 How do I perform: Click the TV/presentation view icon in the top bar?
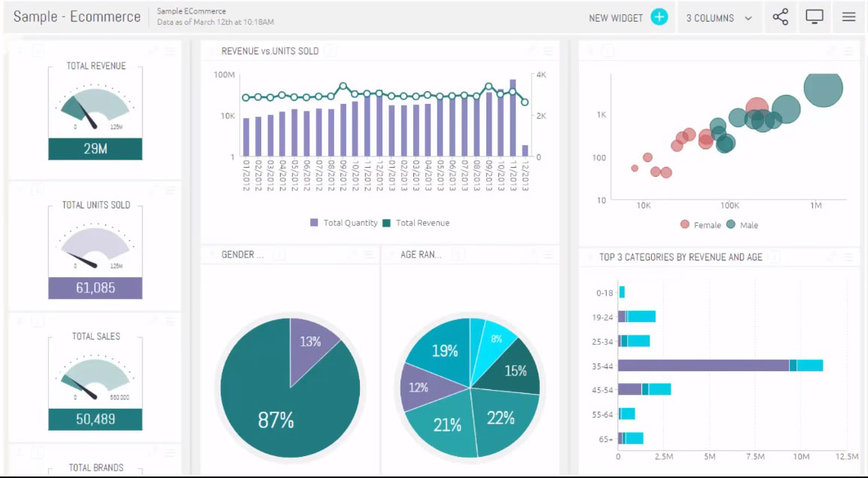tap(814, 17)
